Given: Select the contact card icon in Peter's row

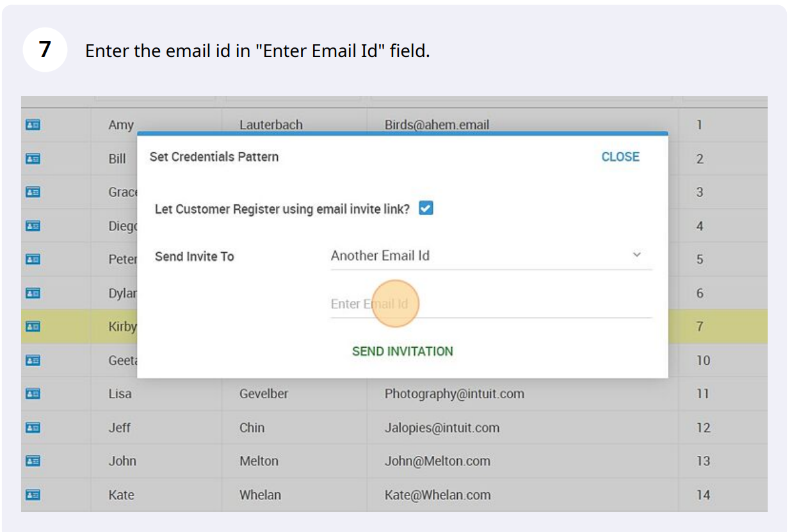Looking at the screenshot, I should [x=33, y=259].
